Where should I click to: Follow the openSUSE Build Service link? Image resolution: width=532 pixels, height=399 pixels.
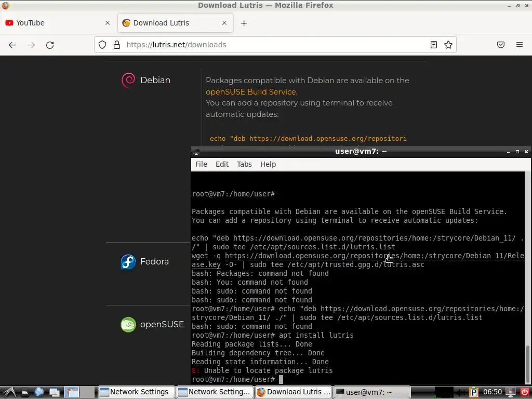[x=251, y=92]
